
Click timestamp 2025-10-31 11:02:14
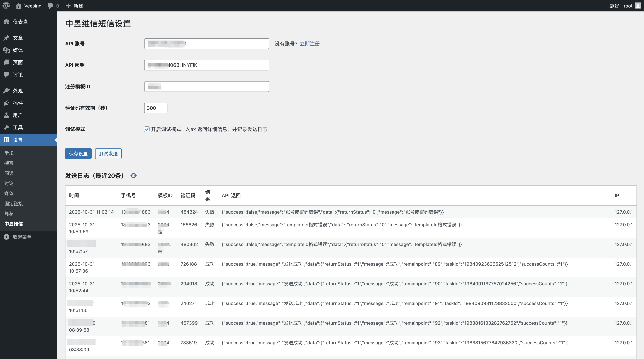(91, 212)
